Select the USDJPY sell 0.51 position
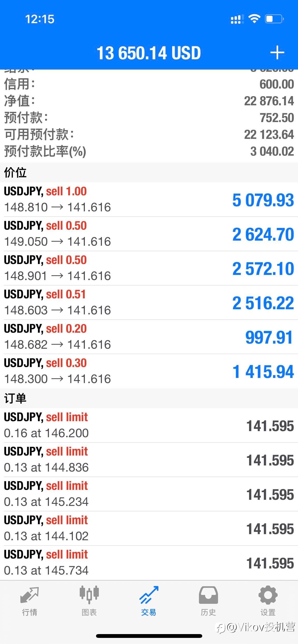This screenshot has width=298, height=644. [x=149, y=302]
